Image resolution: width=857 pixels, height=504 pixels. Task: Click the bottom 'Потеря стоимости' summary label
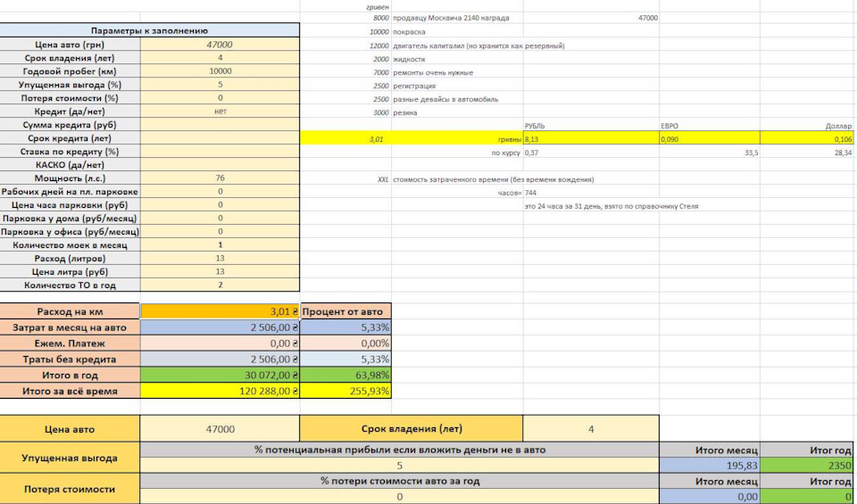point(70,489)
